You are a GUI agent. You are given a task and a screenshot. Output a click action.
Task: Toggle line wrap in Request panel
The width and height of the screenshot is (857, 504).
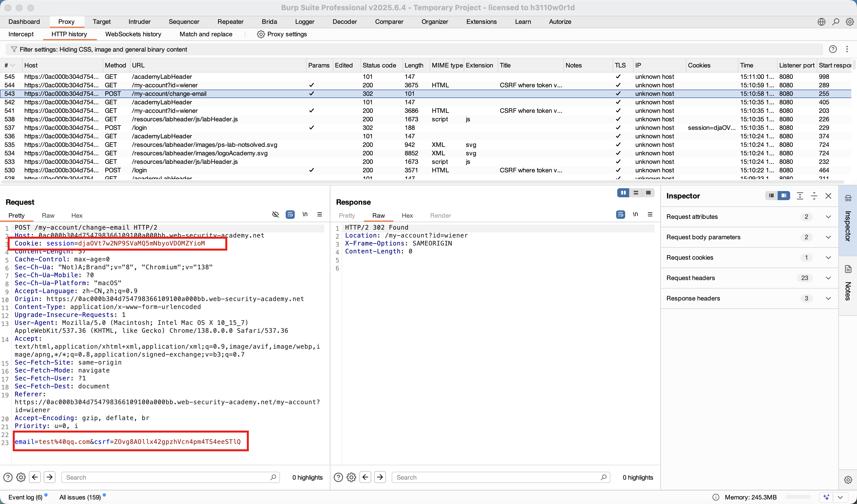pos(290,214)
